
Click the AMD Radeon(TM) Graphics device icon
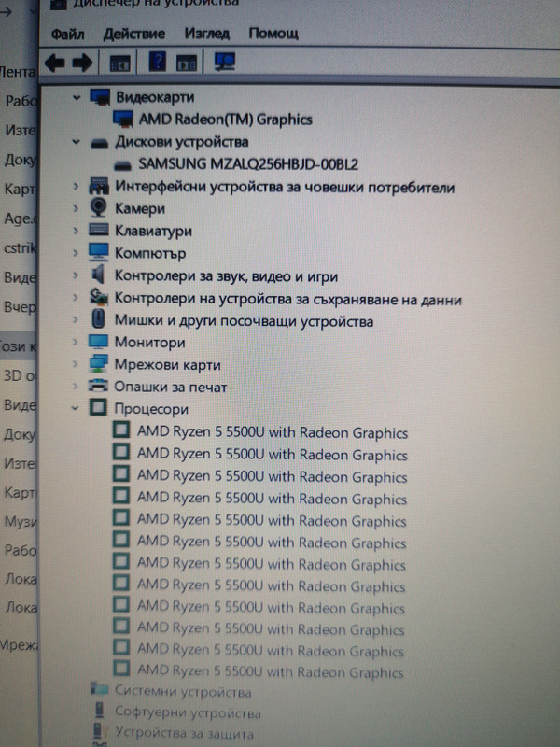tap(123, 119)
